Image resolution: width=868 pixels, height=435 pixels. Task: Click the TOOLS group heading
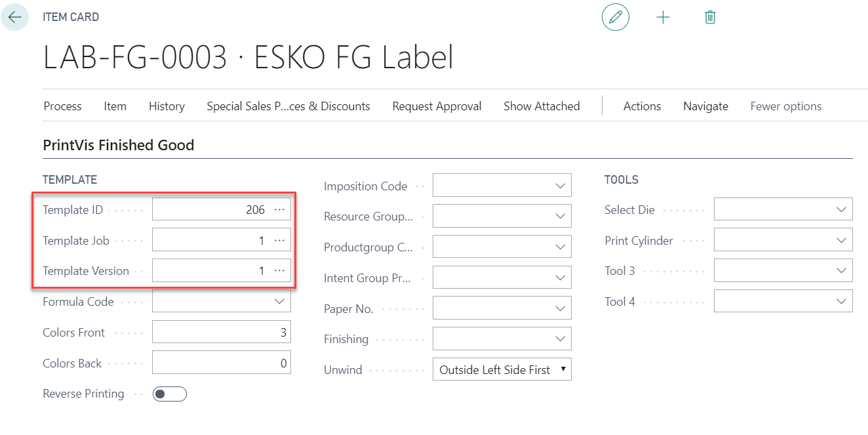point(621,179)
